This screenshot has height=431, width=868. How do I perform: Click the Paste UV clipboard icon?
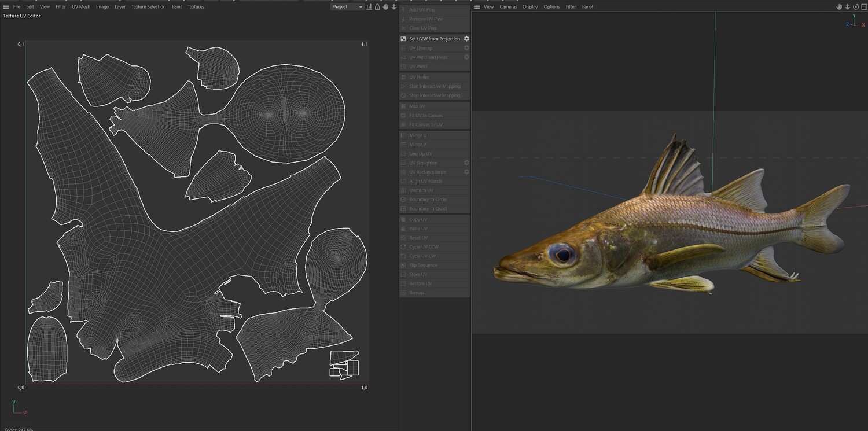(403, 229)
